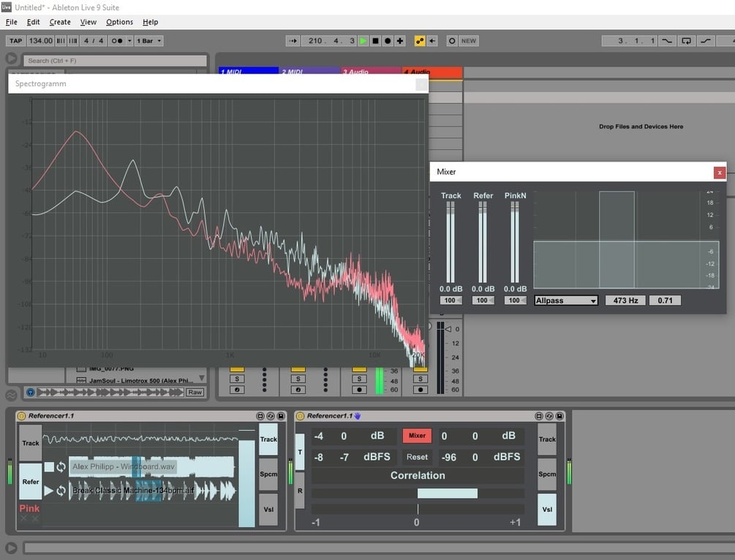The width and height of the screenshot is (735, 560).
Task: Click the Follow arrow icon
Action: 293,41
